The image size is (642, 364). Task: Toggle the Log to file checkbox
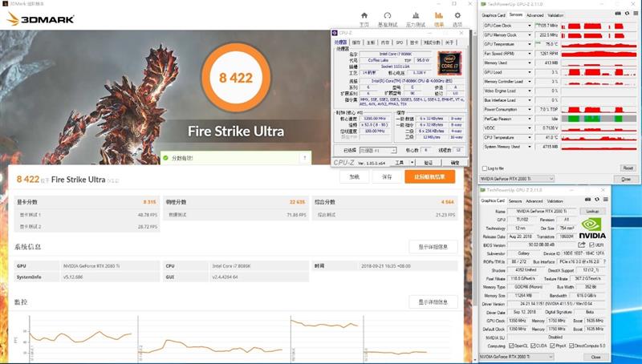[485, 168]
